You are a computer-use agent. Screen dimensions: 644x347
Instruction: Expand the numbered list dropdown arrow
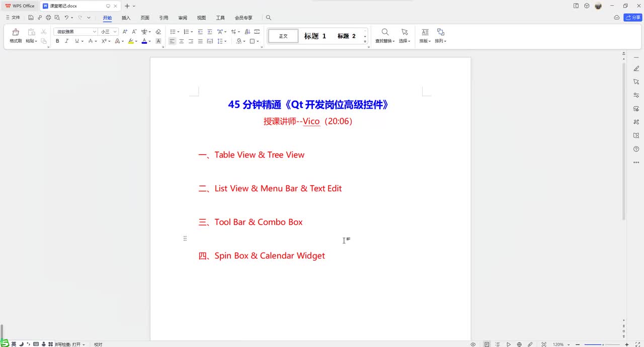coord(192,32)
